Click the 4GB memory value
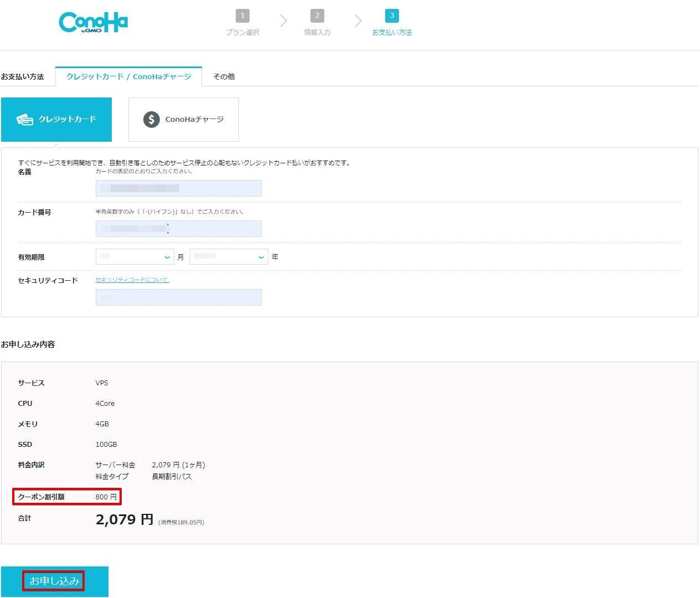This screenshot has height=598, width=700. click(x=102, y=424)
